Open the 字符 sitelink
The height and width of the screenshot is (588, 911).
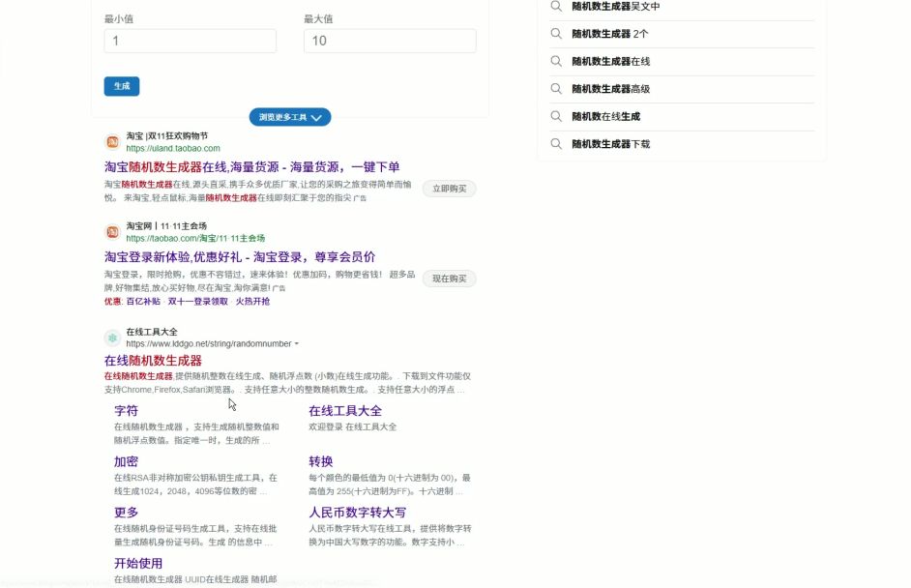126,411
